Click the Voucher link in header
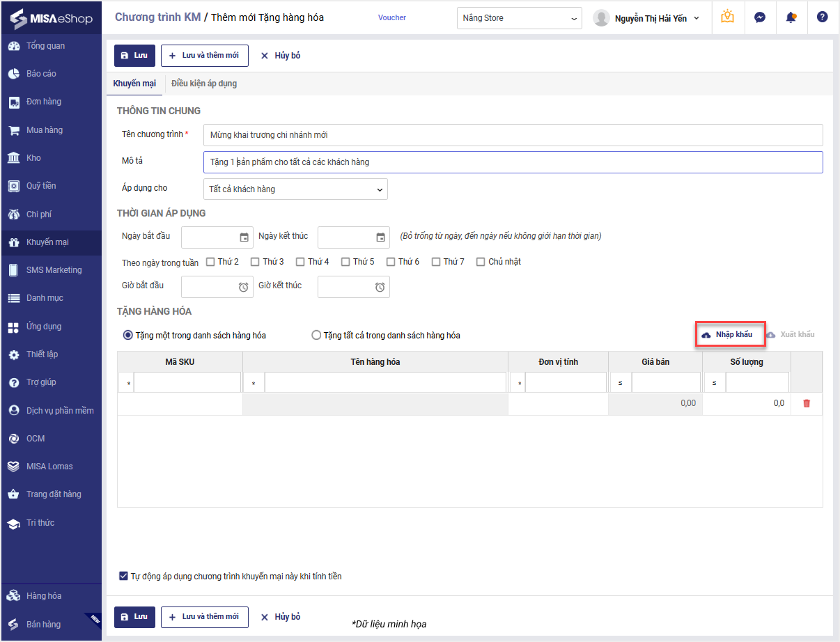840x642 pixels. 391,17
